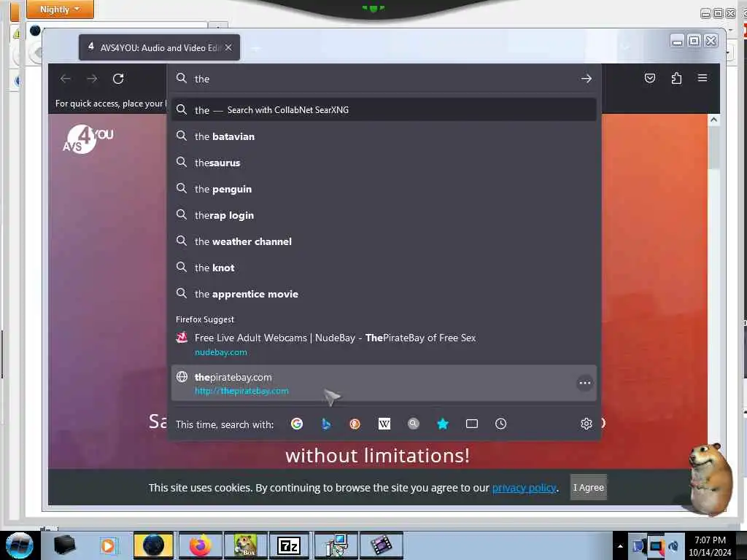Choose suggestion 'the batavian'

click(384, 136)
